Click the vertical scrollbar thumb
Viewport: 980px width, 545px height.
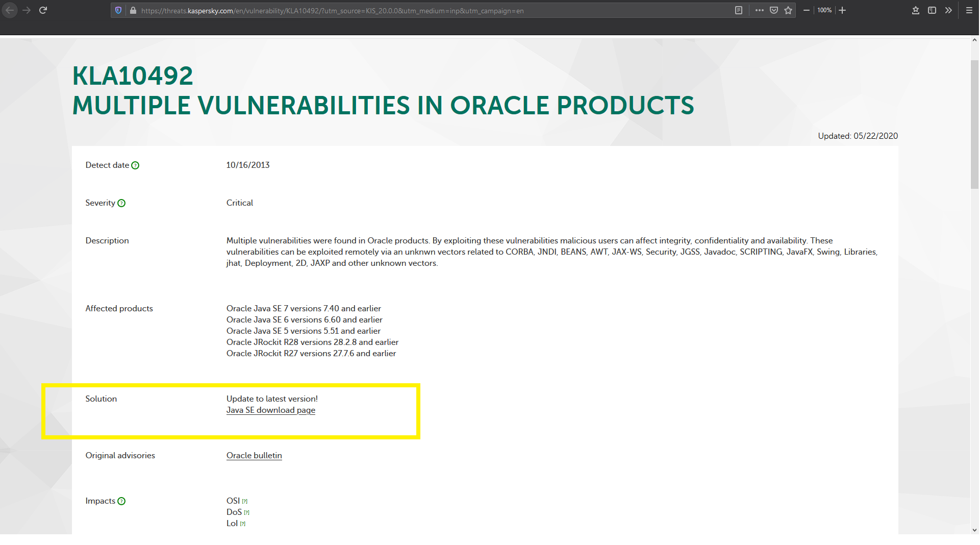pyautogui.click(x=974, y=125)
